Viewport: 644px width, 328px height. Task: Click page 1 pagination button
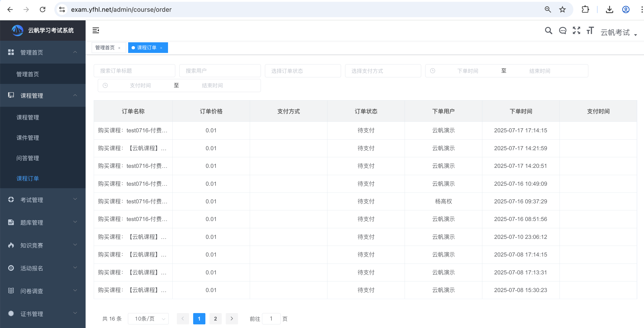click(x=199, y=318)
